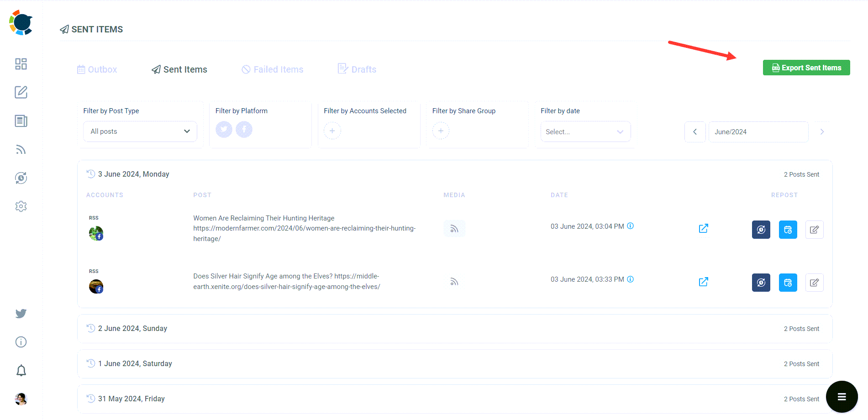
Task: Open the Share Group Select dropdown
Action: coord(585,131)
